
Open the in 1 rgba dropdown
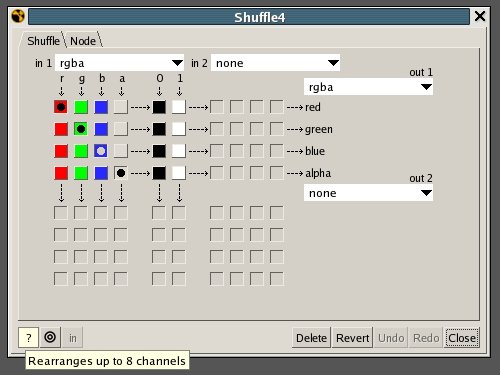click(119, 63)
